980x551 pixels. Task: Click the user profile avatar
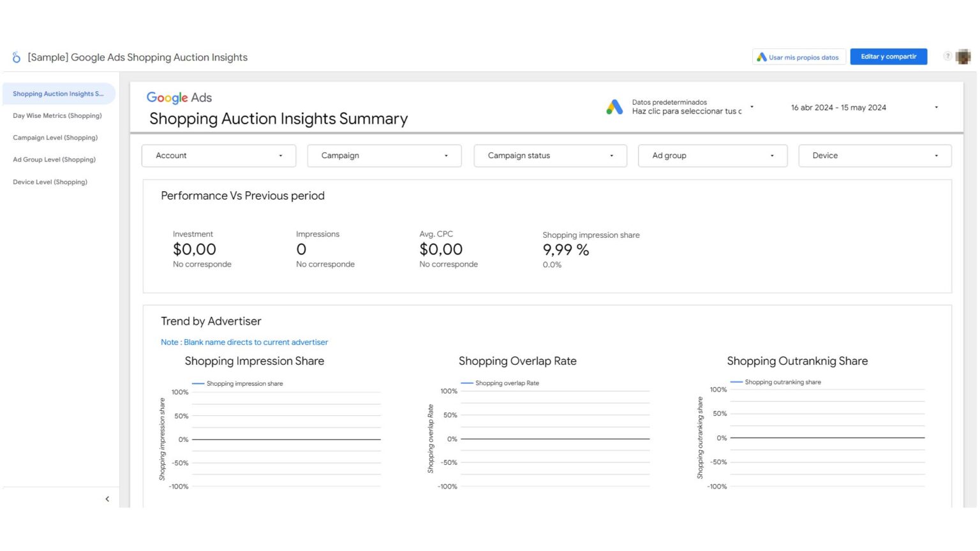click(963, 57)
